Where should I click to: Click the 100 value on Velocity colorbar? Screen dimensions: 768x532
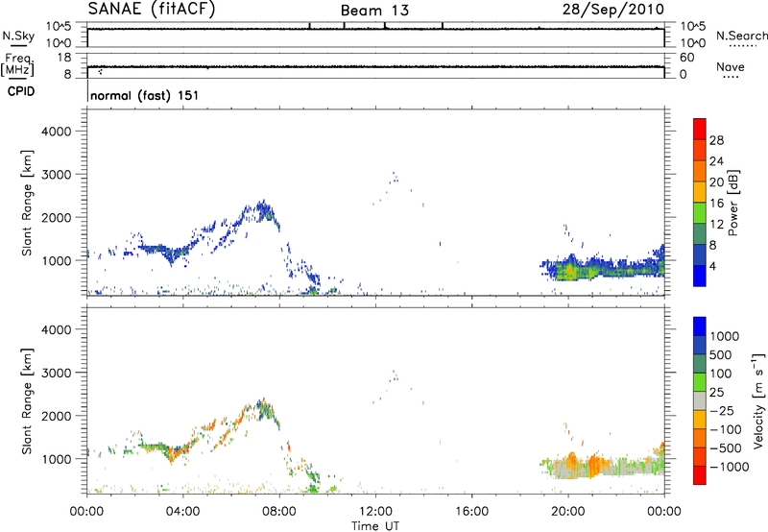click(x=721, y=374)
